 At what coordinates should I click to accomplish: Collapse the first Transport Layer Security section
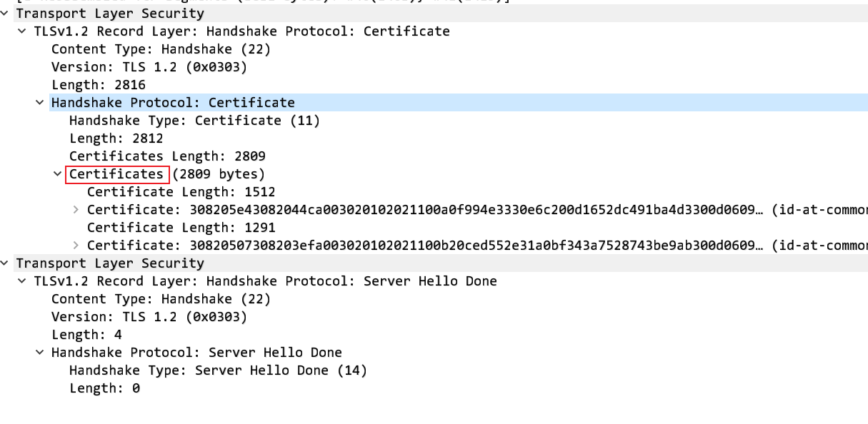coord(6,14)
